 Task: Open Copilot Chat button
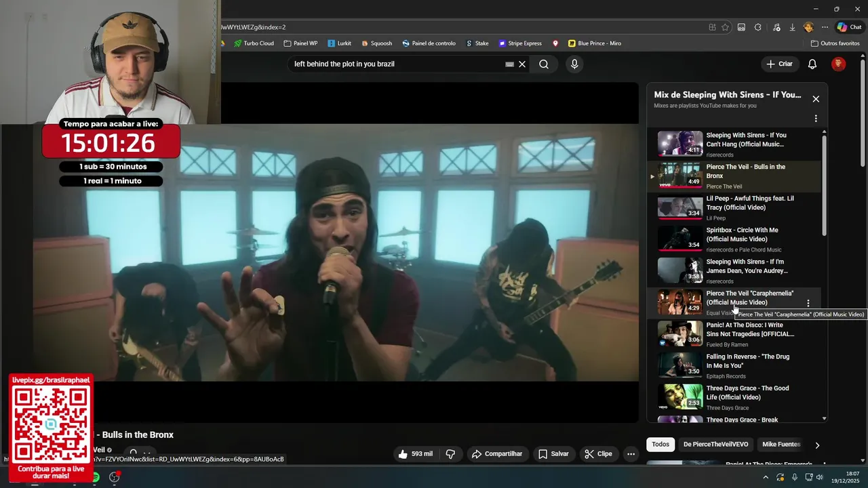[x=849, y=27]
